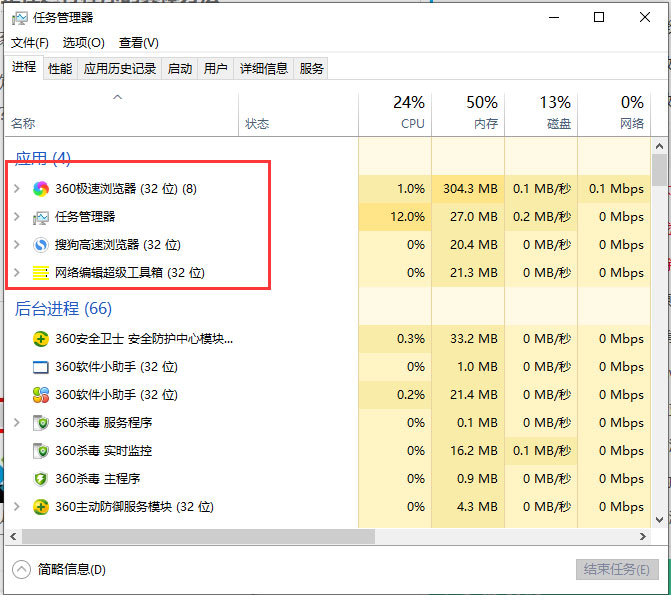Click the horizontal scrollbar right arrow

pos(643,537)
